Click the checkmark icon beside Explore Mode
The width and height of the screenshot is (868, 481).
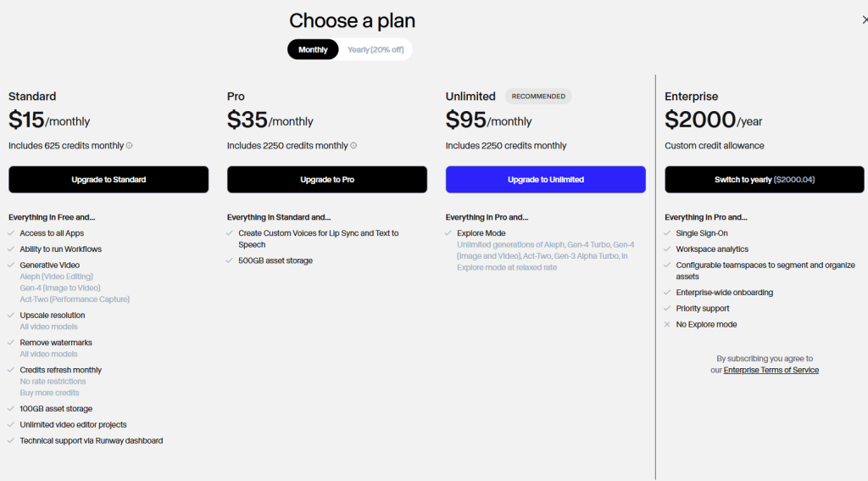tap(448, 233)
